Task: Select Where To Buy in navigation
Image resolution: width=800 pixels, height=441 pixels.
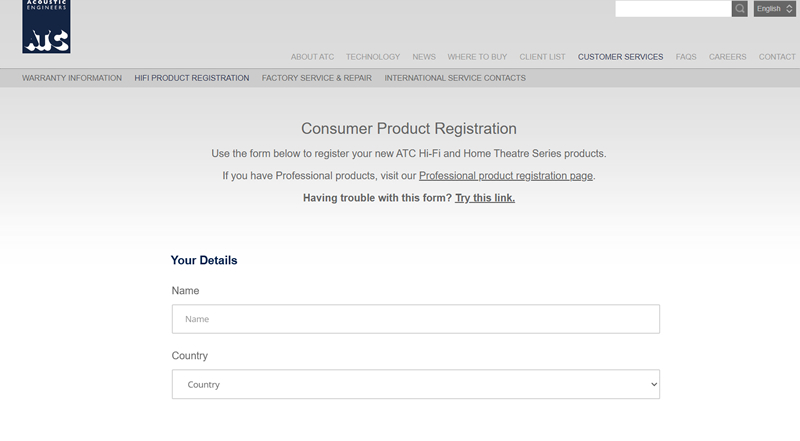Action: (477, 57)
